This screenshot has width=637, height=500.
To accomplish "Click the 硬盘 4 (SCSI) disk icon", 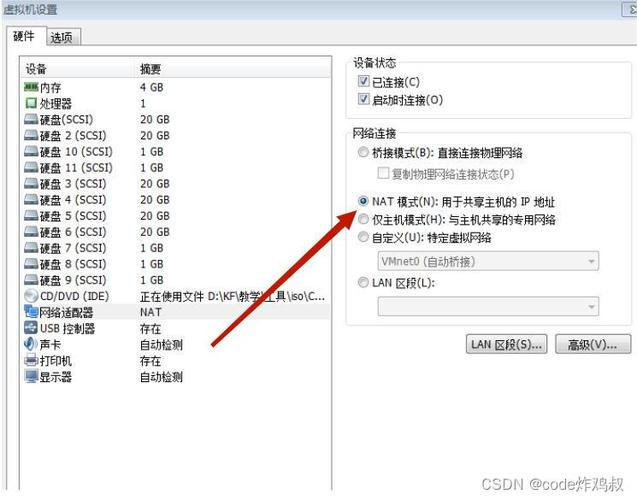I will pos(31,199).
